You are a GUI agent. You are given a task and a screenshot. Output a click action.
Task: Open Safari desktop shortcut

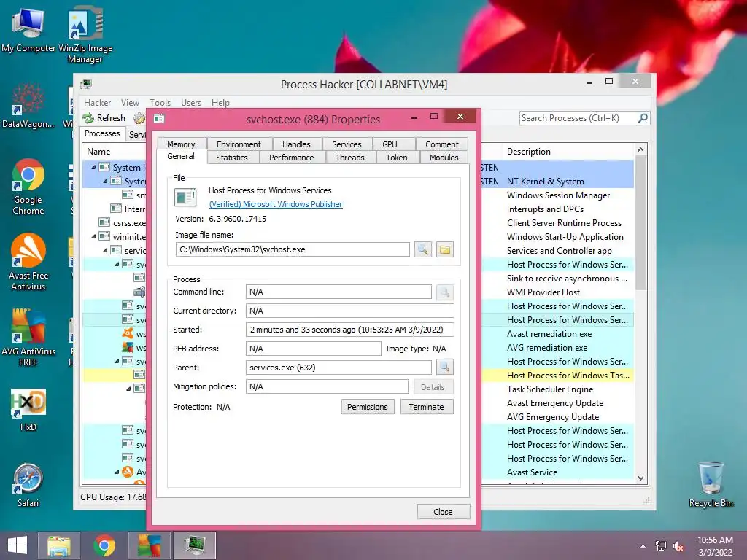pyautogui.click(x=28, y=485)
